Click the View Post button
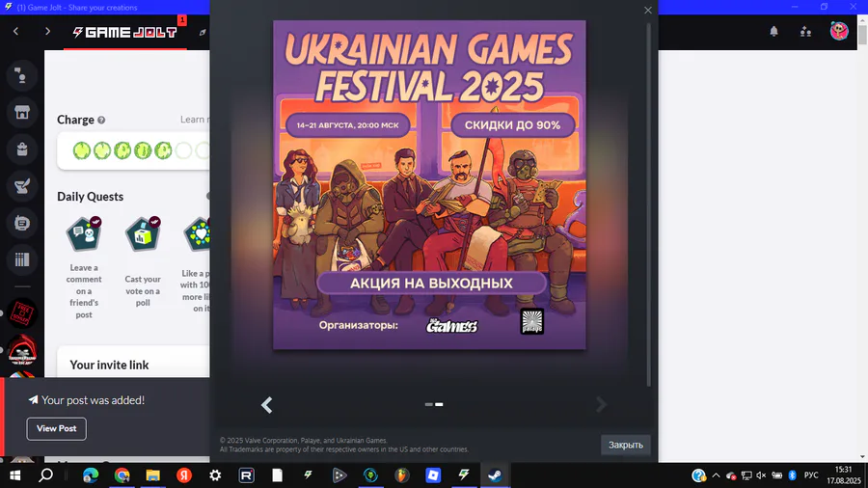Viewport: 868px width, 488px height. 57,429
